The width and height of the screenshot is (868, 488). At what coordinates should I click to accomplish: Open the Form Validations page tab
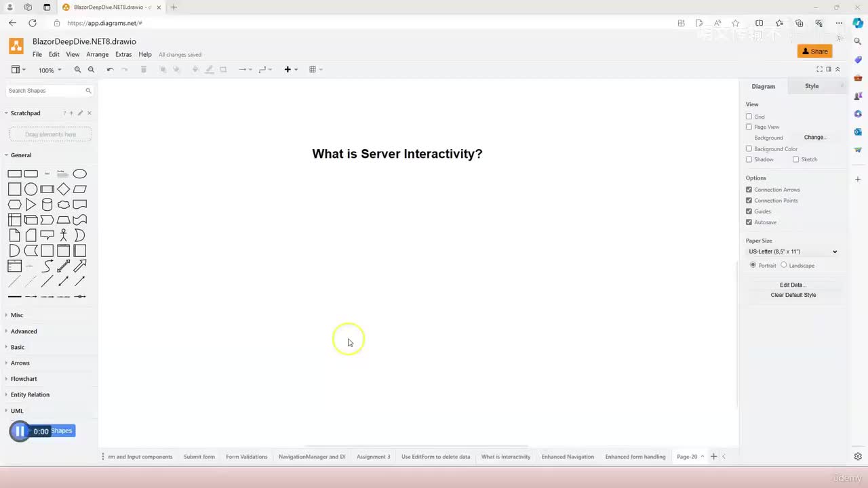[247, 457]
